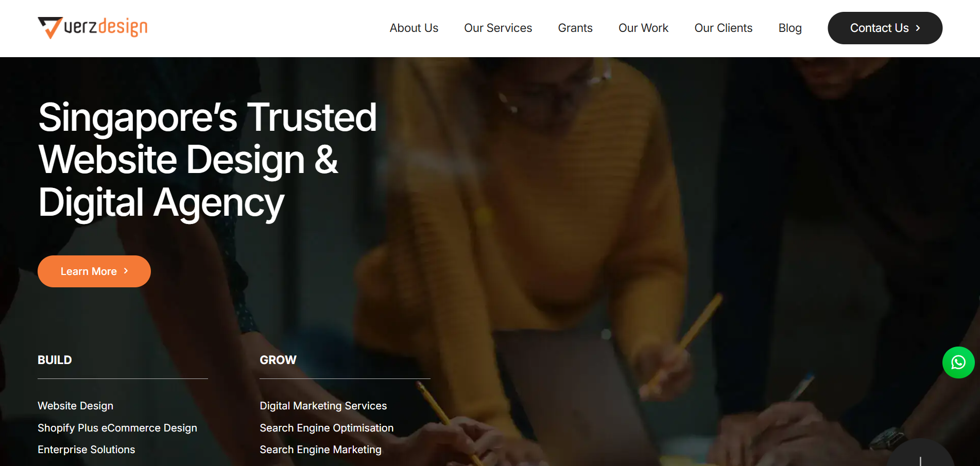This screenshot has width=980, height=466.
Task: Click the dark circular scroll indicator at bottom right
Action: (x=921, y=453)
